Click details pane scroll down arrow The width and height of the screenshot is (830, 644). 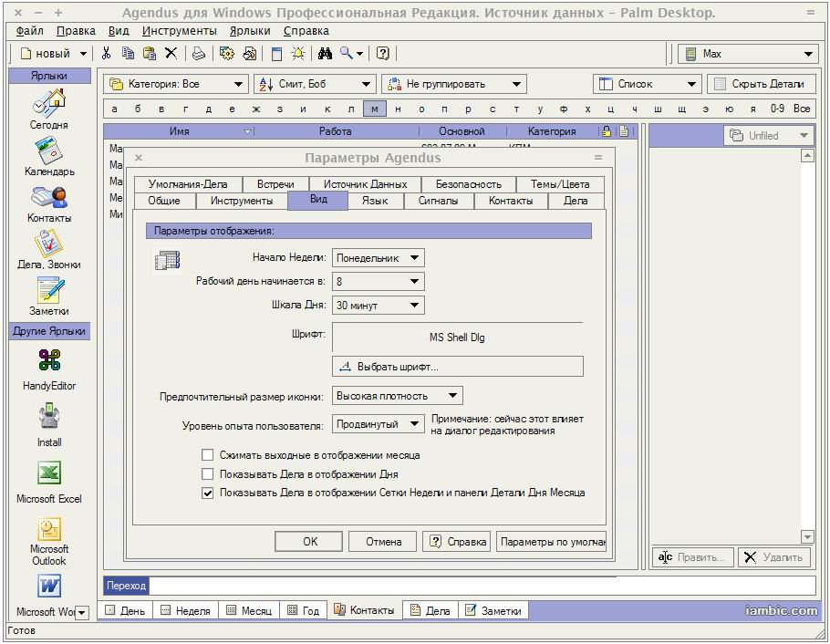coord(807,537)
